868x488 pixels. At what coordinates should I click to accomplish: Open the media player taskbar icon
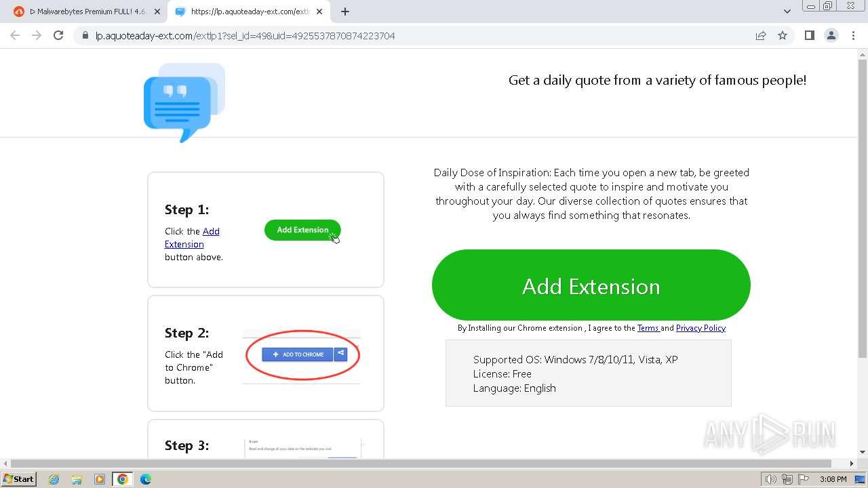100,479
